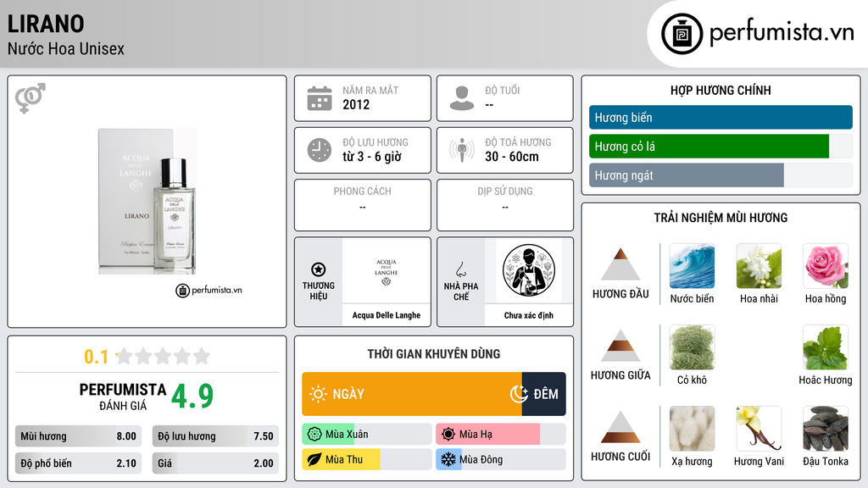
Task: Click the nose icon above Nhà pha chế
Action: [460, 269]
